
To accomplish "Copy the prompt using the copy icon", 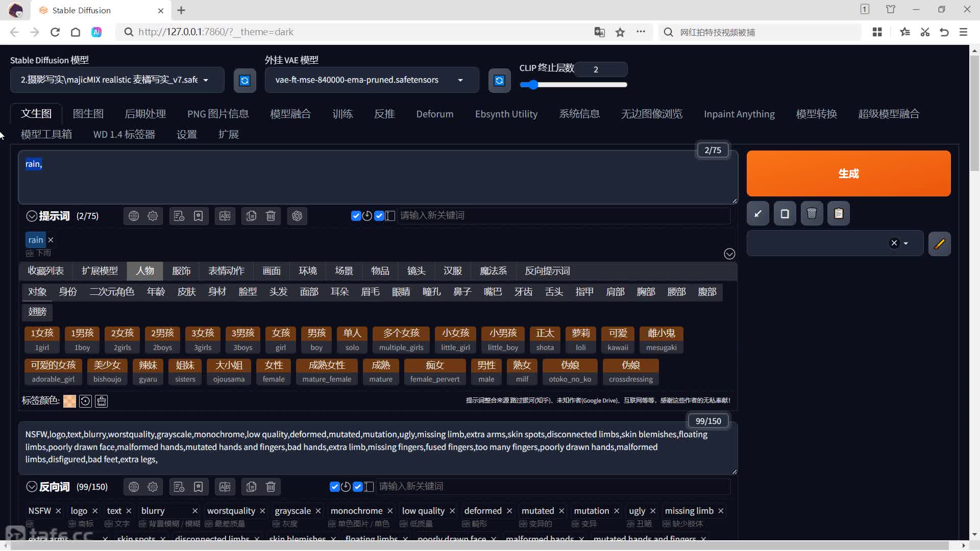I will [251, 216].
